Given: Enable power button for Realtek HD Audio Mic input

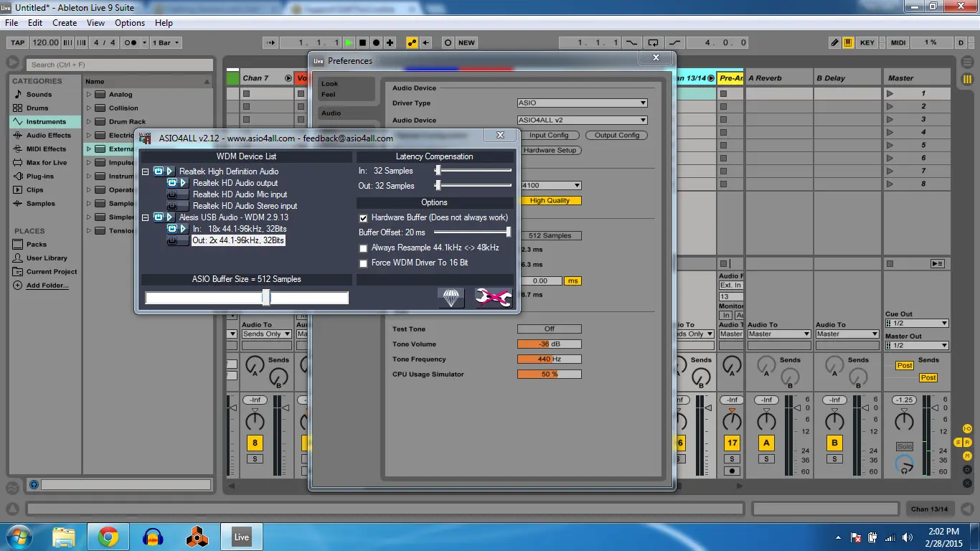Looking at the screenshot, I should (172, 194).
